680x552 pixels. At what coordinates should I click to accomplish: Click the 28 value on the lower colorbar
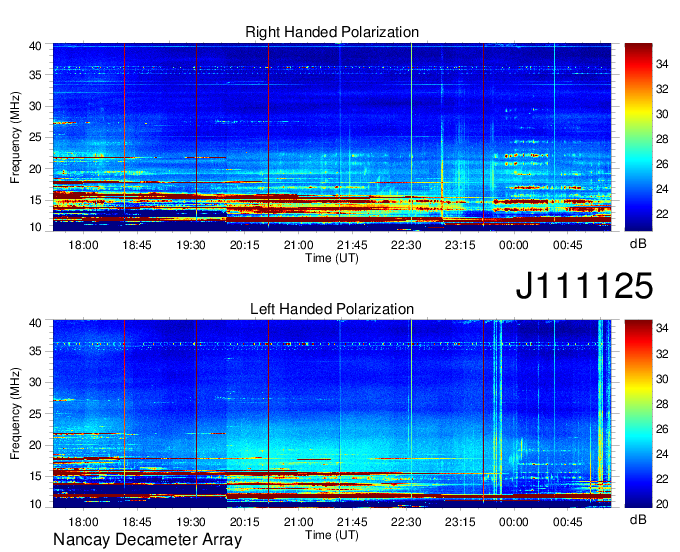click(662, 404)
